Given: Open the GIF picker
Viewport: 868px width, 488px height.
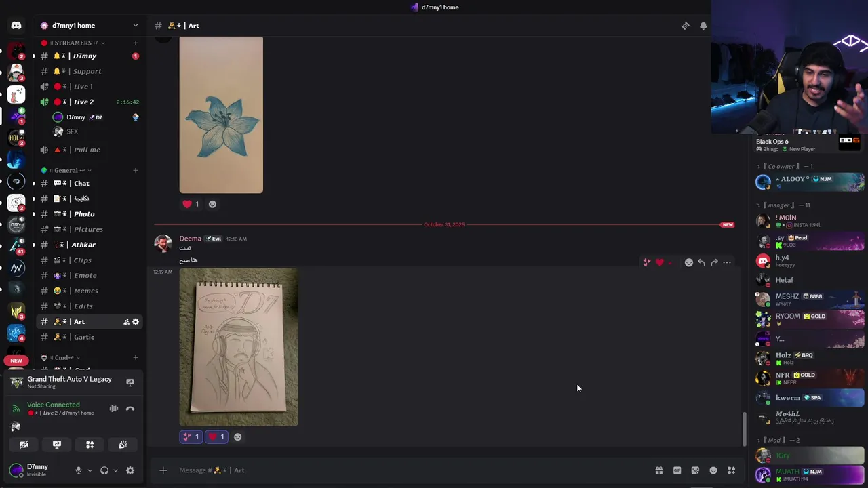Looking at the screenshot, I should coord(677,470).
